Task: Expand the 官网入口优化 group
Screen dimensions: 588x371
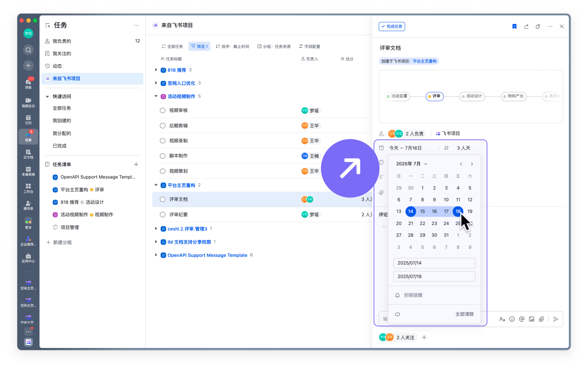Action: tap(156, 83)
